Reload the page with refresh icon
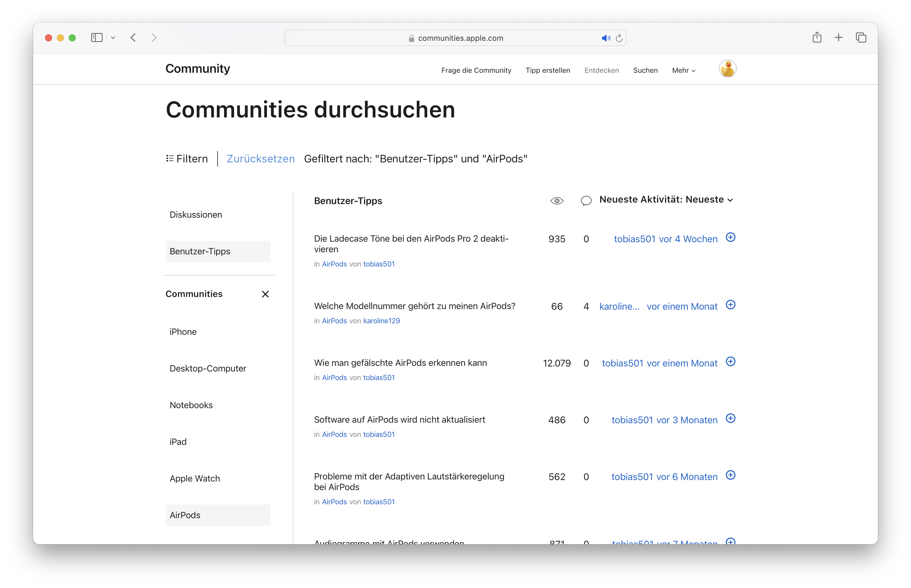 click(619, 38)
